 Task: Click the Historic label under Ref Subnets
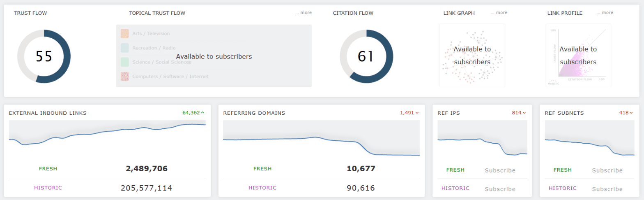[x=563, y=188]
